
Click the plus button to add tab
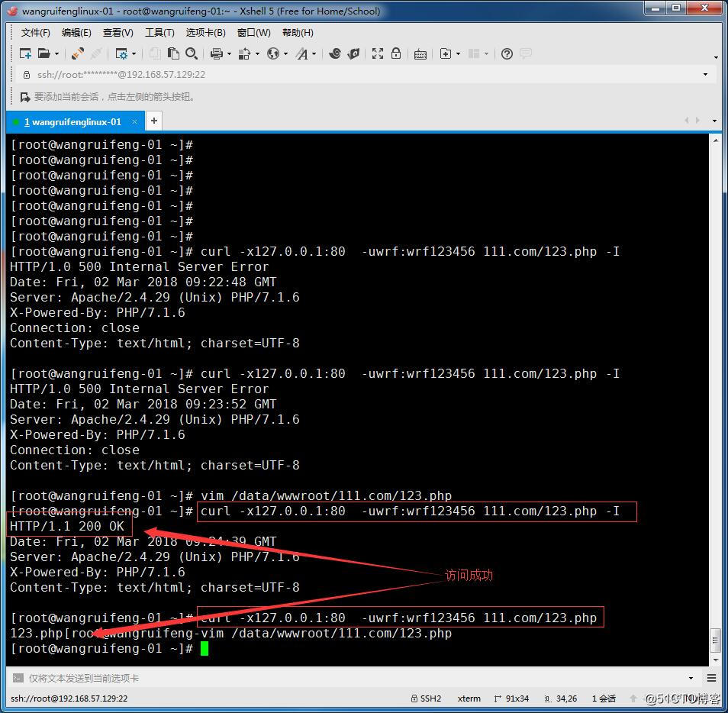(153, 121)
